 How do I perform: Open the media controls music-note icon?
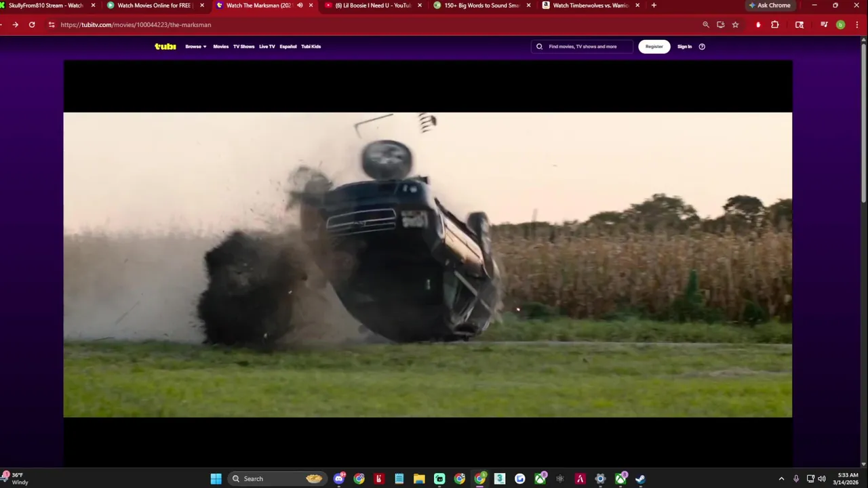pos(824,24)
